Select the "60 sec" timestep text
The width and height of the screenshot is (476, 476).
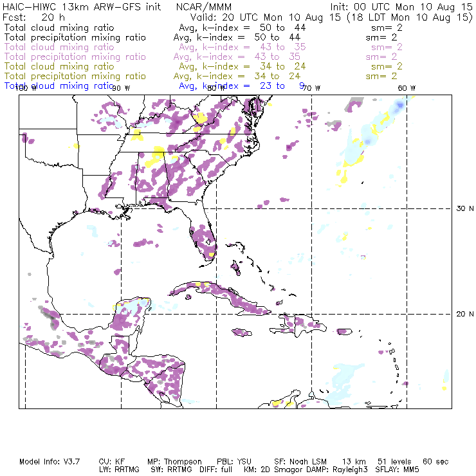435,462
